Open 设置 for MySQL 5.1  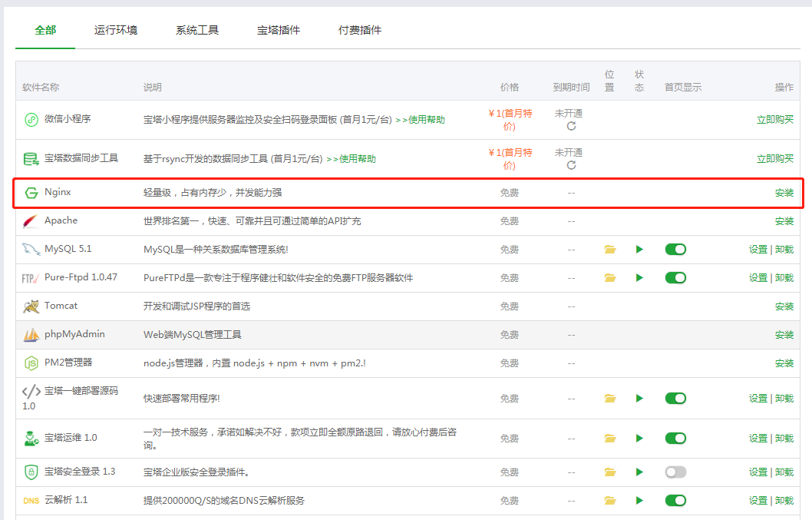[758, 250]
